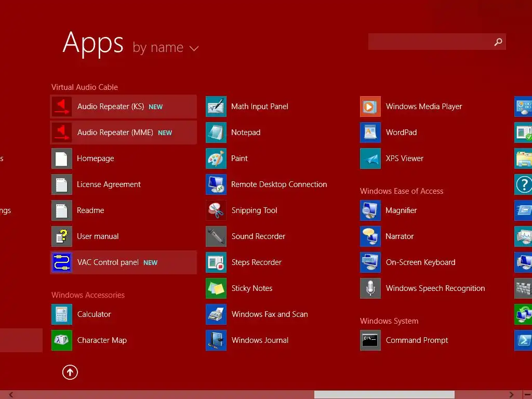Click the up arrow circle button
The width and height of the screenshot is (532, 399).
point(70,372)
